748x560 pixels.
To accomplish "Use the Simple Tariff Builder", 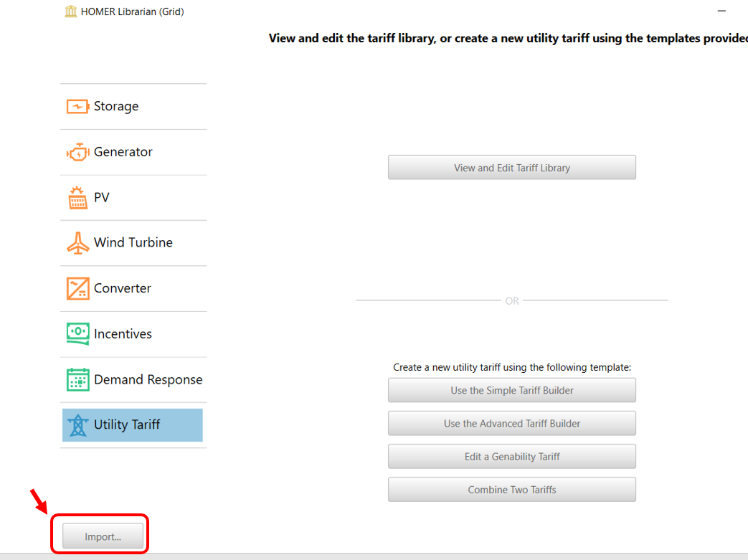I will (x=511, y=391).
